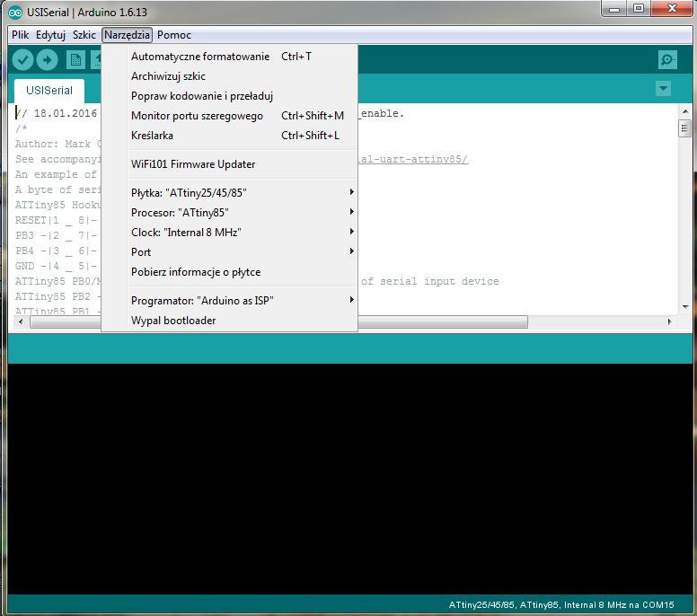697x616 pixels.
Task: Click the horizontal scroll left arrow
Action: pos(20,321)
